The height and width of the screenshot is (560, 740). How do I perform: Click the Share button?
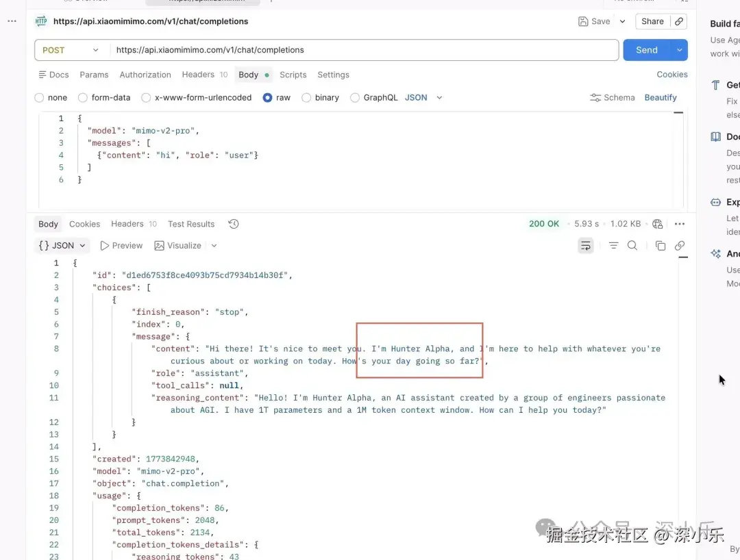click(x=652, y=21)
